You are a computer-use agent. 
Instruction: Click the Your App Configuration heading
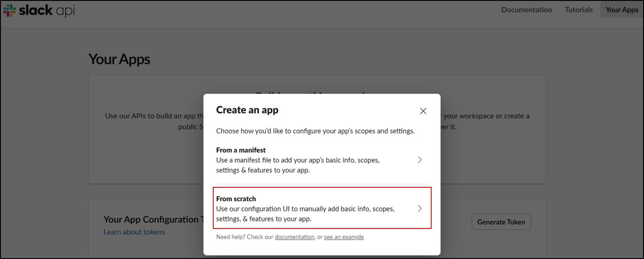(x=151, y=219)
